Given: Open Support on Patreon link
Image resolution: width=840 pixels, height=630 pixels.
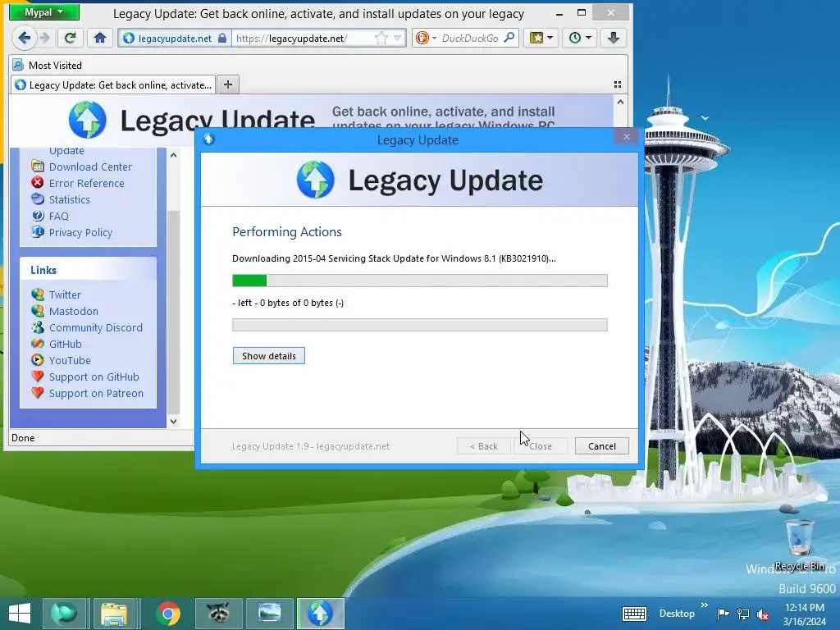Looking at the screenshot, I should click(96, 393).
